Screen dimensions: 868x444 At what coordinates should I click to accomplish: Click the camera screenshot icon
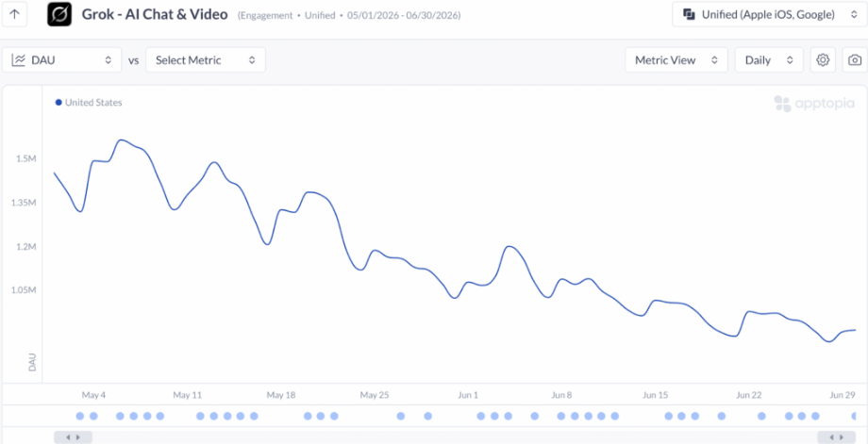[x=855, y=59]
